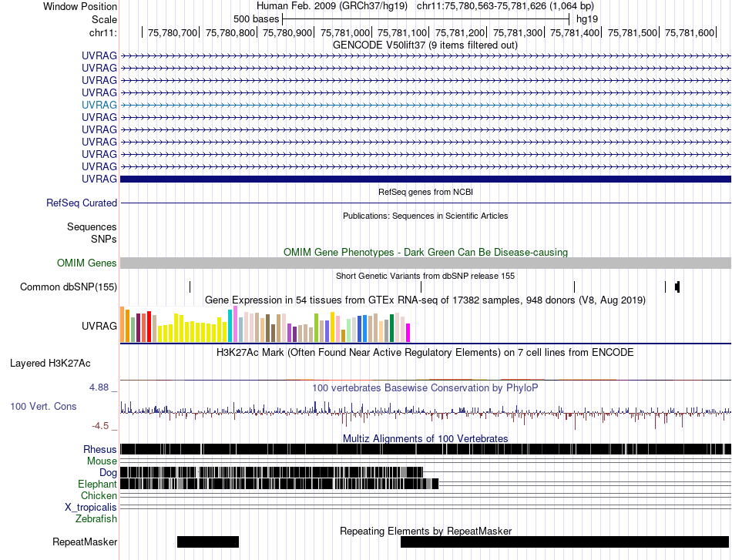Click the dark green GTEx expression bar

click(391, 329)
